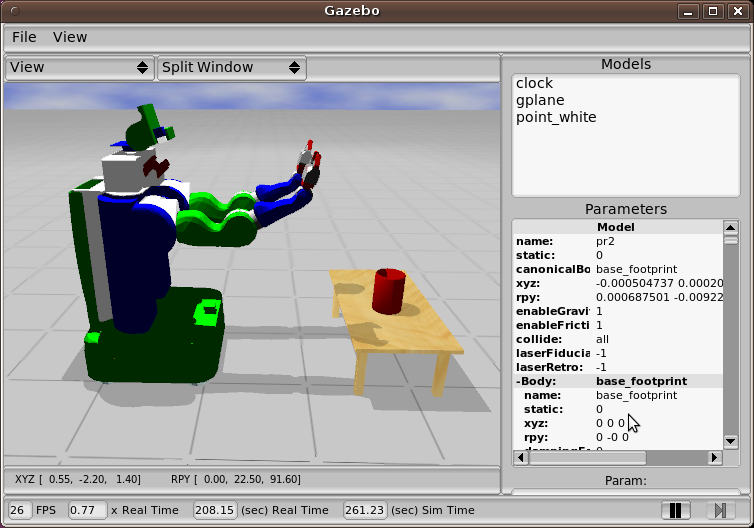Select gplane in the Models list
The width and height of the screenshot is (754, 528).
[540, 100]
